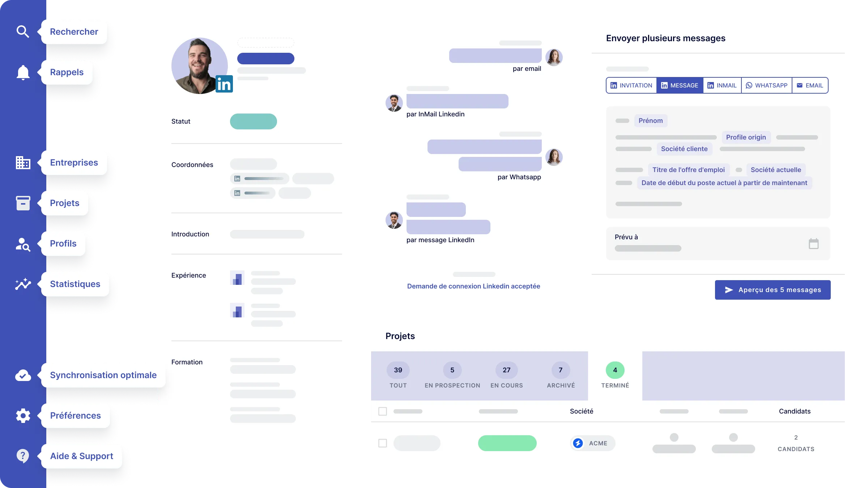
Task: Click the Projets sidebar icon
Action: click(23, 203)
